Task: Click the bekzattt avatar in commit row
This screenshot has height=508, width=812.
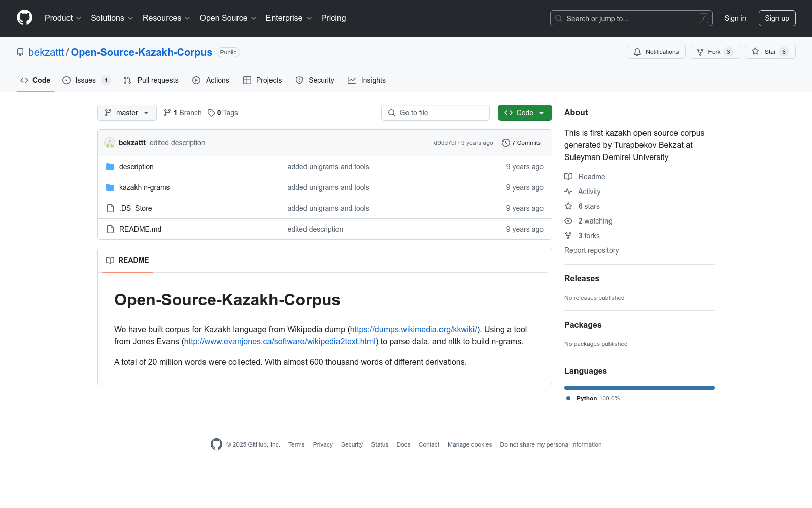Action: 110,143
